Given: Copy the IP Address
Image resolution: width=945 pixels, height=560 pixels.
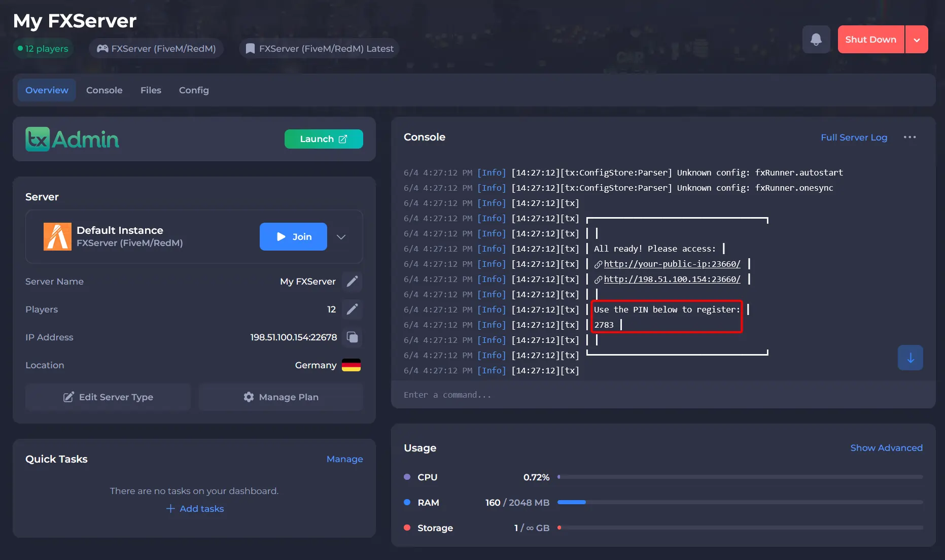Looking at the screenshot, I should [352, 337].
